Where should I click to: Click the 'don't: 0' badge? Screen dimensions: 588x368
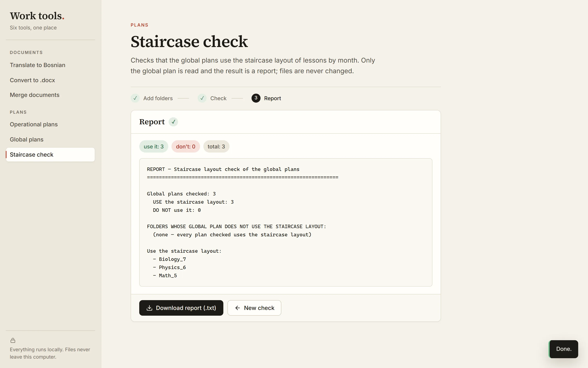pos(186,147)
